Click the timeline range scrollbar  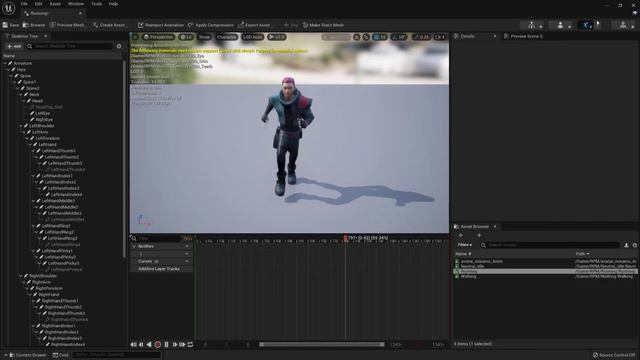click(x=322, y=344)
